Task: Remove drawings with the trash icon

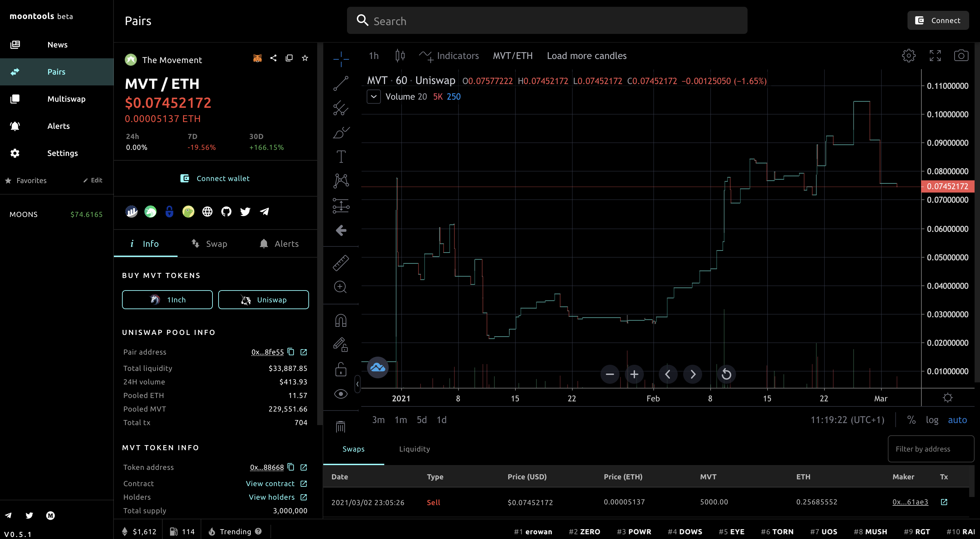Action: pos(341,426)
